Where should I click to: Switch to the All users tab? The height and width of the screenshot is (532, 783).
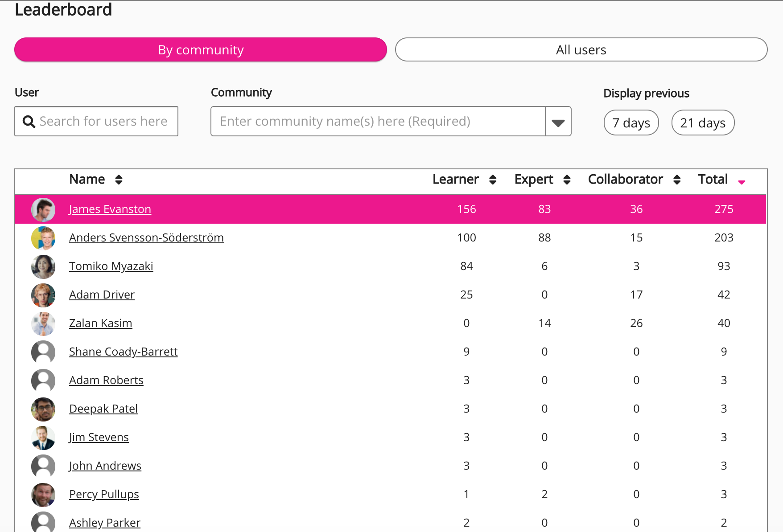coord(581,50)
